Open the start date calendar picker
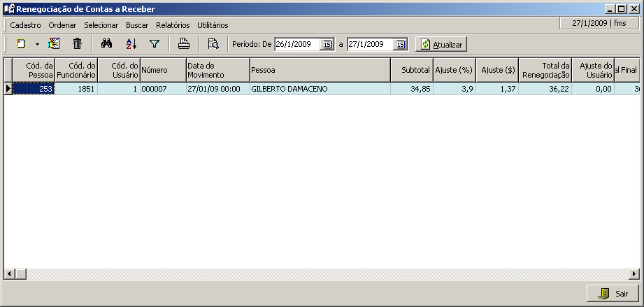Screen dimensions: 644x307 [327, 45]
